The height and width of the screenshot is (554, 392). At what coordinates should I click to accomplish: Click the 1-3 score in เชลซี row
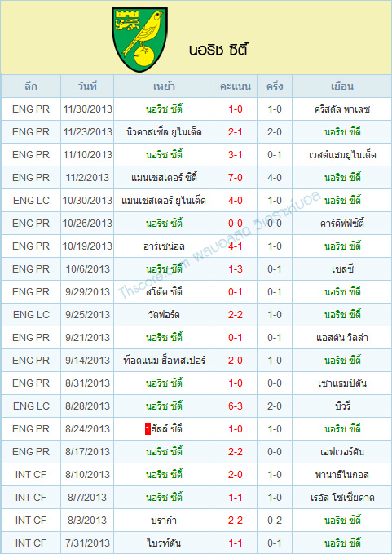(236, 269)
